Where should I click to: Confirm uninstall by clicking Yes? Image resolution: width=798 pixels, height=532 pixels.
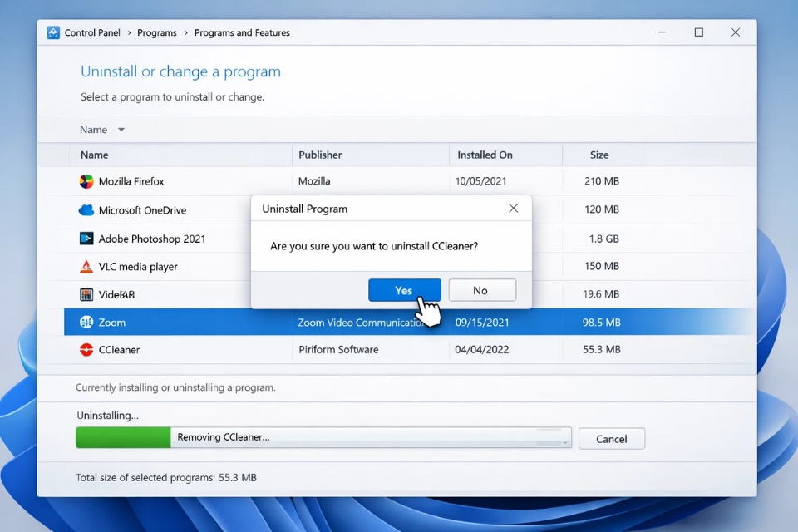tap(404, 290)
